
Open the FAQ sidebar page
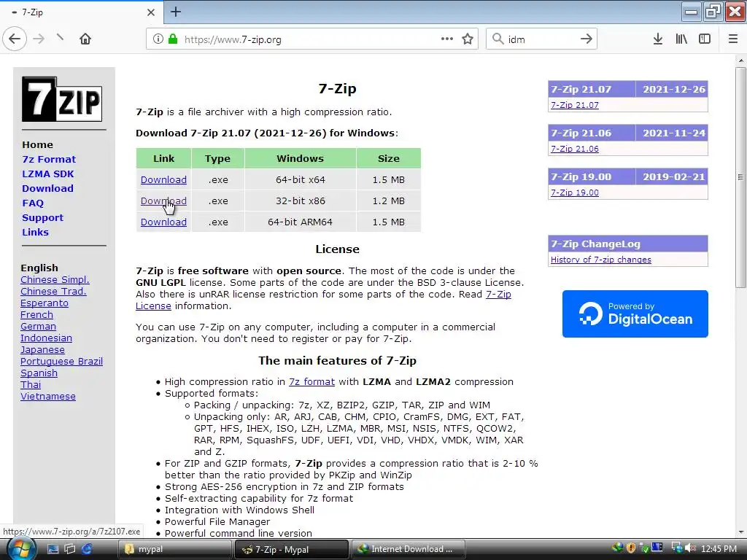tap(32, 203)
